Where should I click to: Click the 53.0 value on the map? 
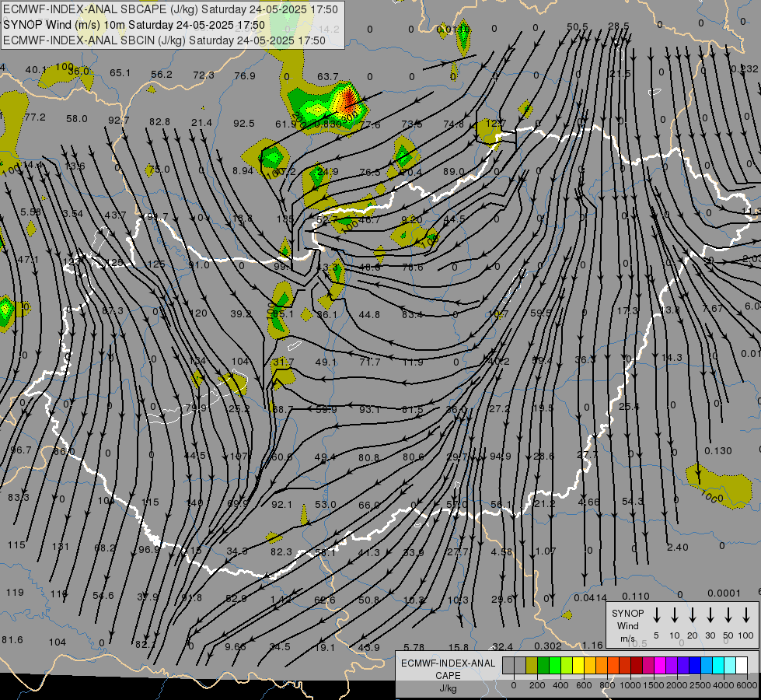[x=325, y=505]
